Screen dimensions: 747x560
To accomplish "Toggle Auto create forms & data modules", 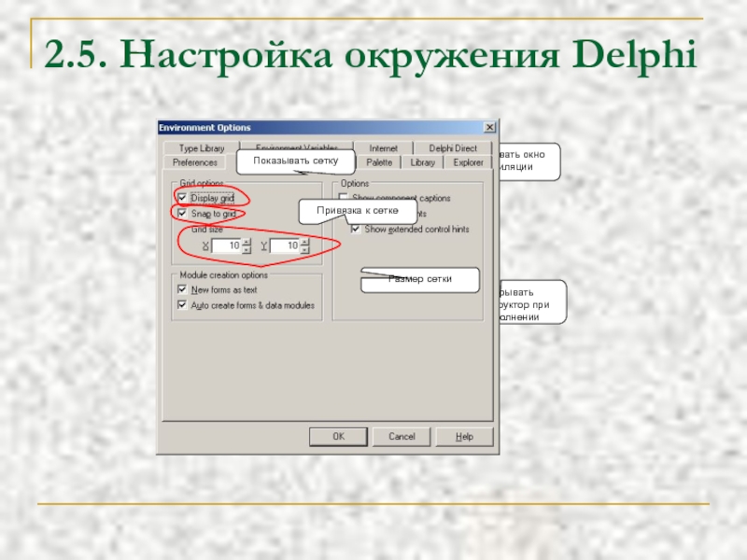I will click(x=182, y=305).
